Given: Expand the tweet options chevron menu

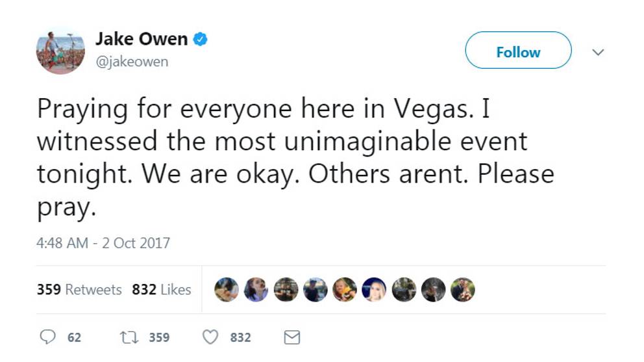Looking at the screenshot, I should pyautogui.click(x=599, y=52).
